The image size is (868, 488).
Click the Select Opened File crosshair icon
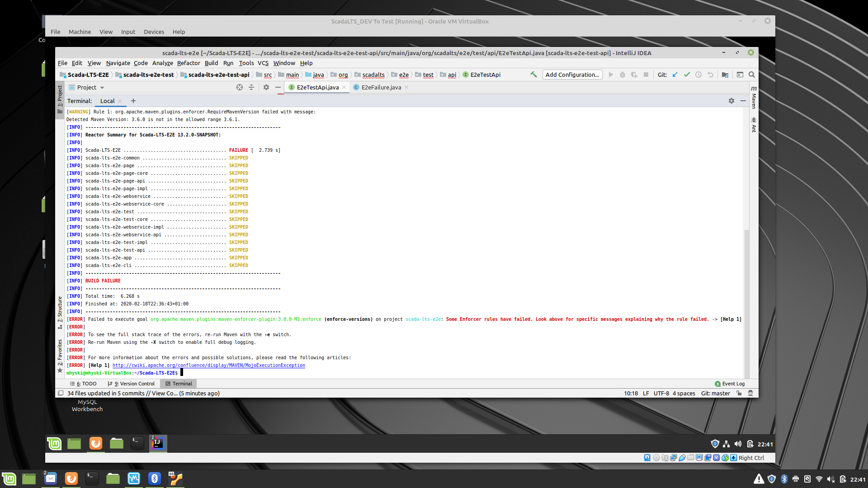pos(239,87)
